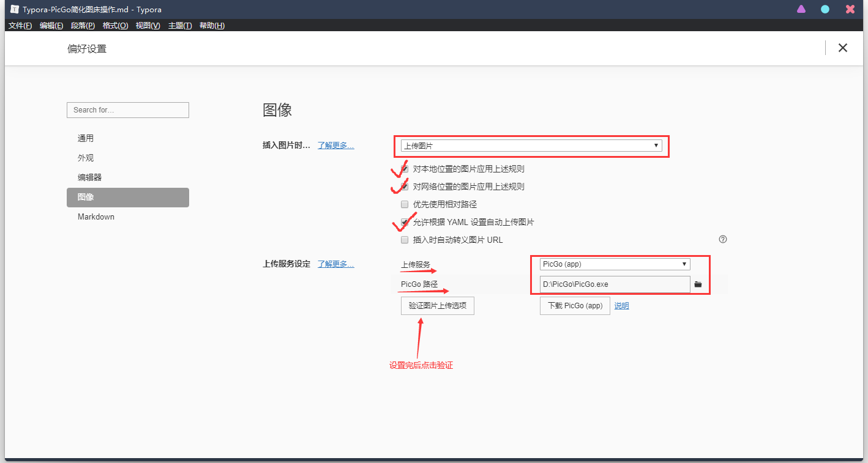Open the 上传图片 insert-image dropdown

pos(531,146)
